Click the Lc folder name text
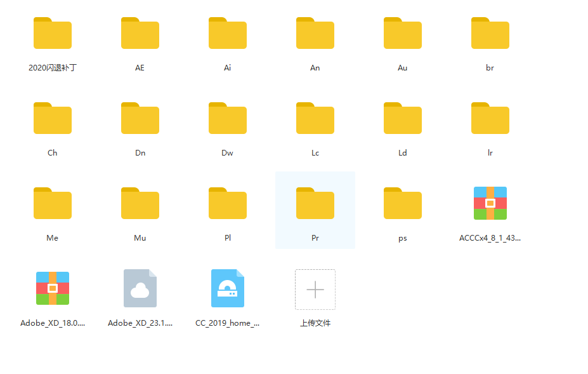This screenshot has width=588, height=374. [x=315, y=153]
